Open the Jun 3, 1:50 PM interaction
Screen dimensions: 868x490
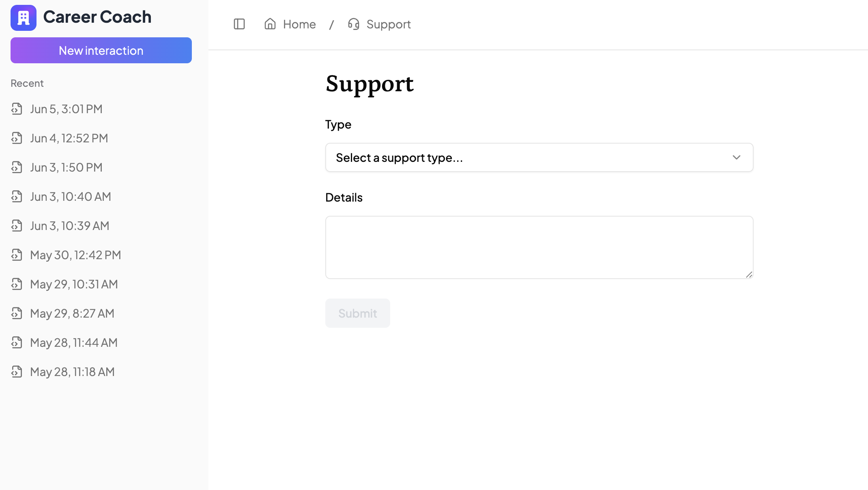tap(66, 168)
